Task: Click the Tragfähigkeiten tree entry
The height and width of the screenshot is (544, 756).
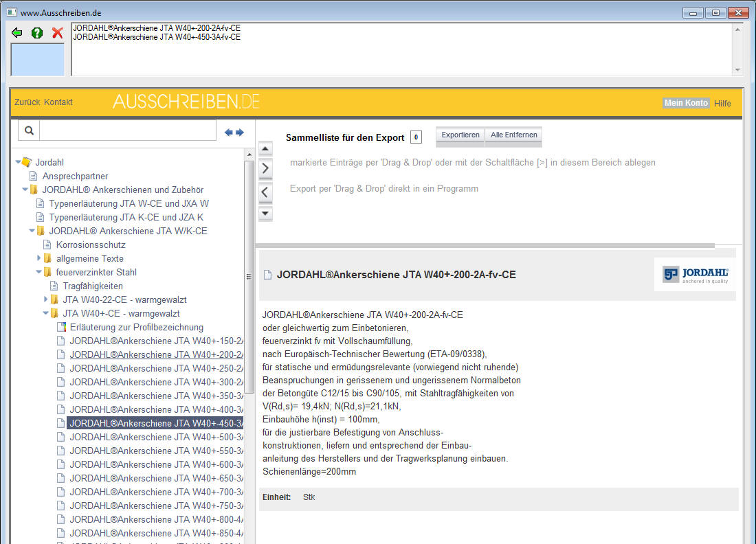Action: pos(93,286)
